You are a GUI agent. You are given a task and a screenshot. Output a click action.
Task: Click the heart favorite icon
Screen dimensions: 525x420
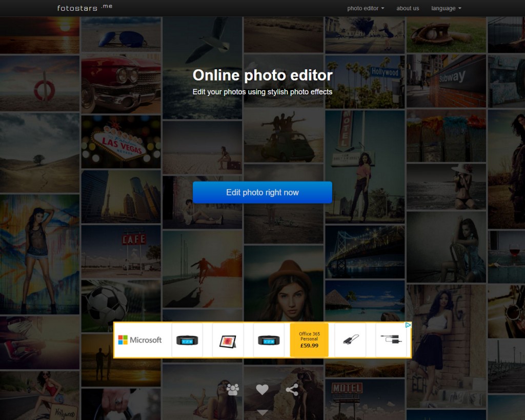click(x=262, y=390)
